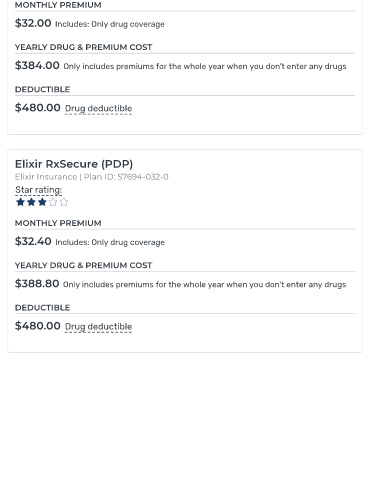Click the $32.40 monthly premium amount
370x480 pixels.
click(x=33, y=241)
